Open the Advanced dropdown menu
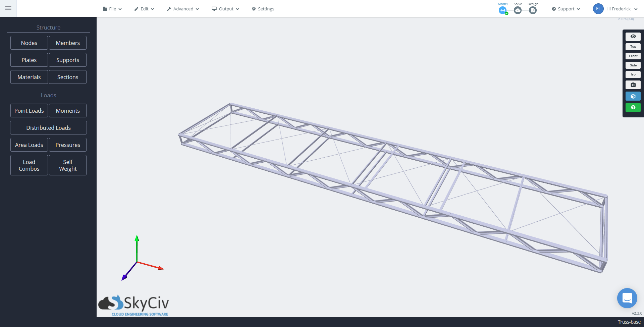644x327 pixels. pos(182,9)
